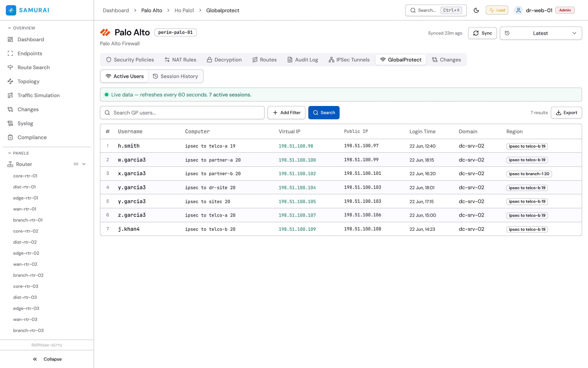The image size is (588, 368).
Task: Click username h.smith in table
Action: [129, 146]
